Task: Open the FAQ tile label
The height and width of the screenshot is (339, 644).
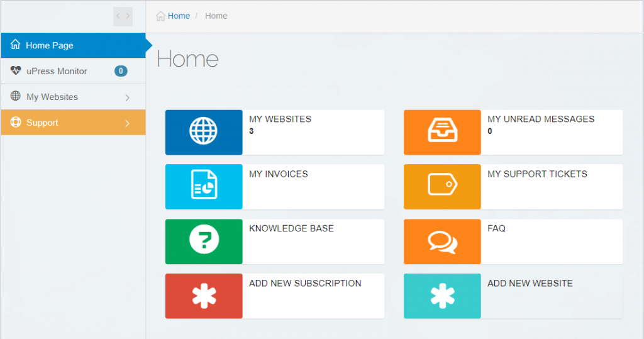Action: [497, 228]
